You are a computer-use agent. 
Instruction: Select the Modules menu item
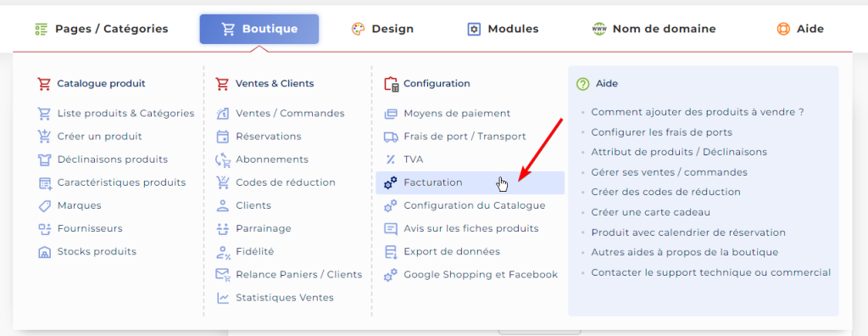click(503, 29)
